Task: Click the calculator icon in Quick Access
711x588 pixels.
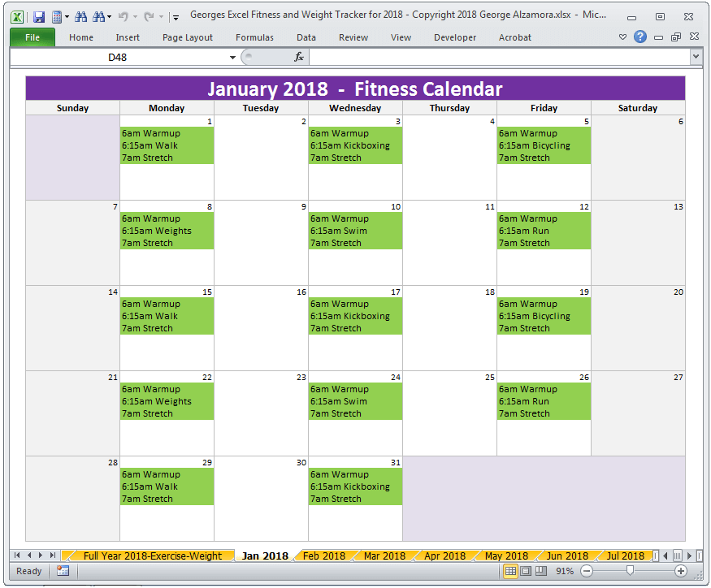Action: (x=57, y=17)
